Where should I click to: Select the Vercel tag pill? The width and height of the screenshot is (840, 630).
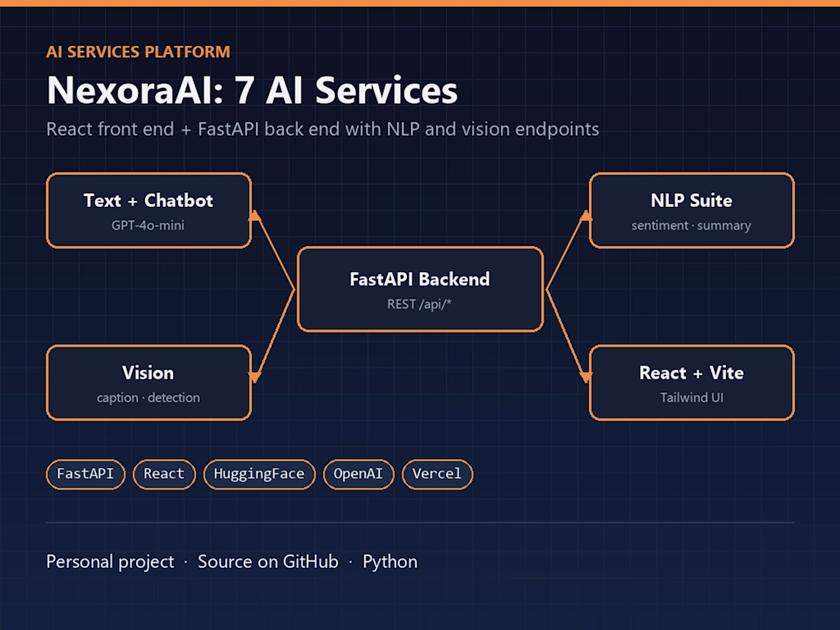[437, 474]
